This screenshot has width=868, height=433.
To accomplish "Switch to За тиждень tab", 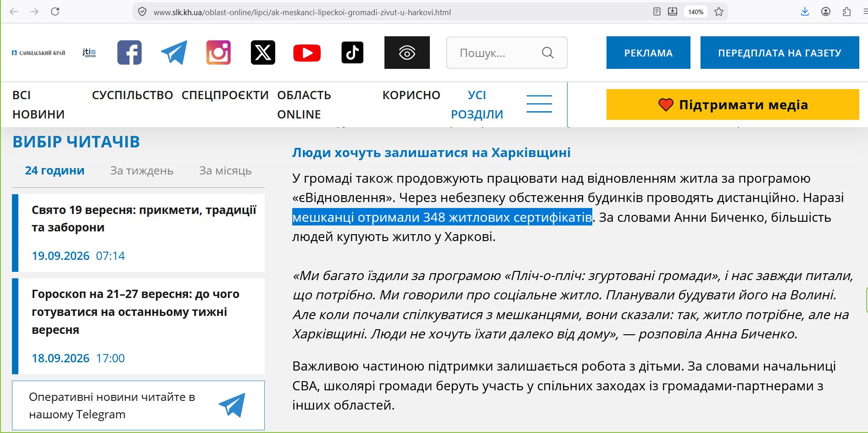I will 142,170.
